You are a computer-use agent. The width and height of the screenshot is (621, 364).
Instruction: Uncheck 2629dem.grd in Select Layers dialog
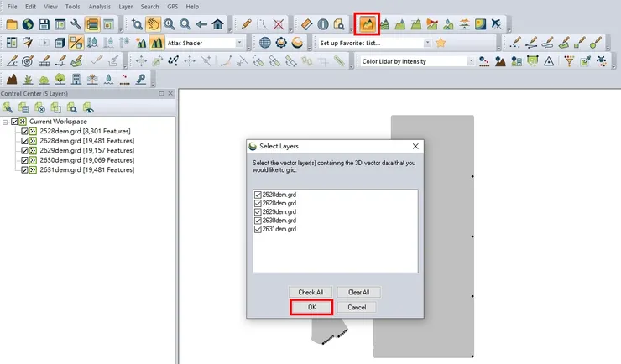258,212
